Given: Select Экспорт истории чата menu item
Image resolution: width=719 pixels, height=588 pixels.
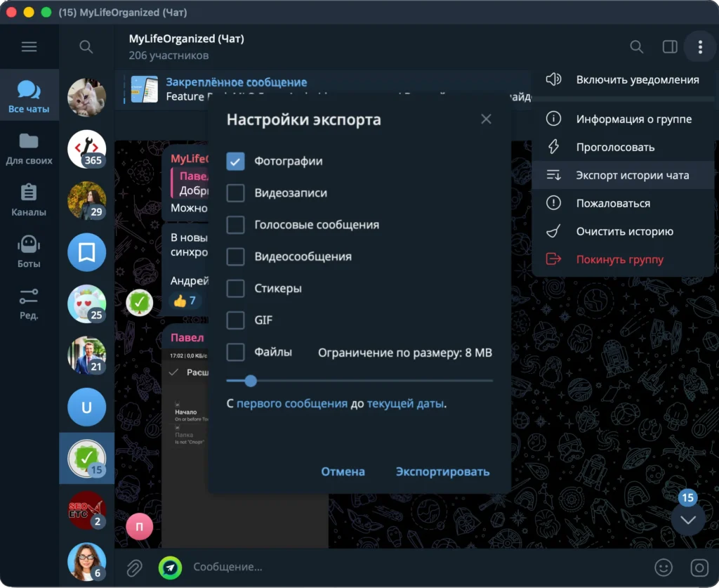Looking at the screenshot, I should [624, 175].
